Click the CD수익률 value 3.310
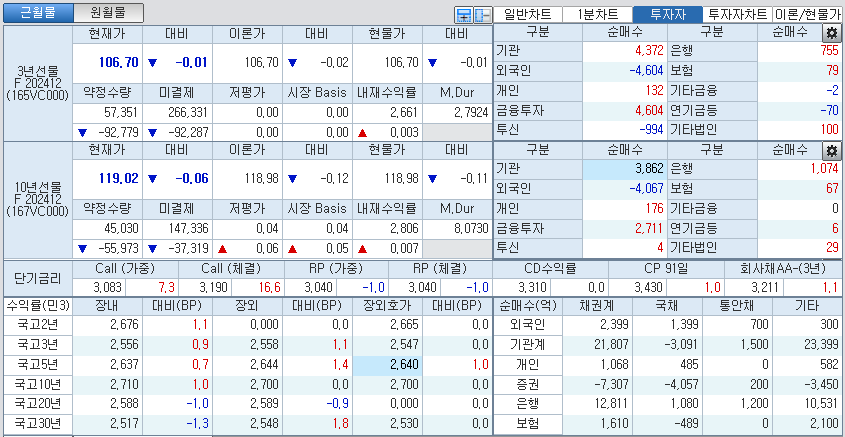Image resolution: width=845 pixels, height=437 pixels. 532,286
